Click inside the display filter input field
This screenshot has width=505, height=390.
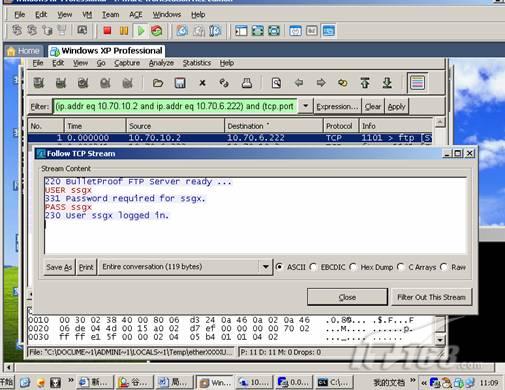(x=175, y=106)
